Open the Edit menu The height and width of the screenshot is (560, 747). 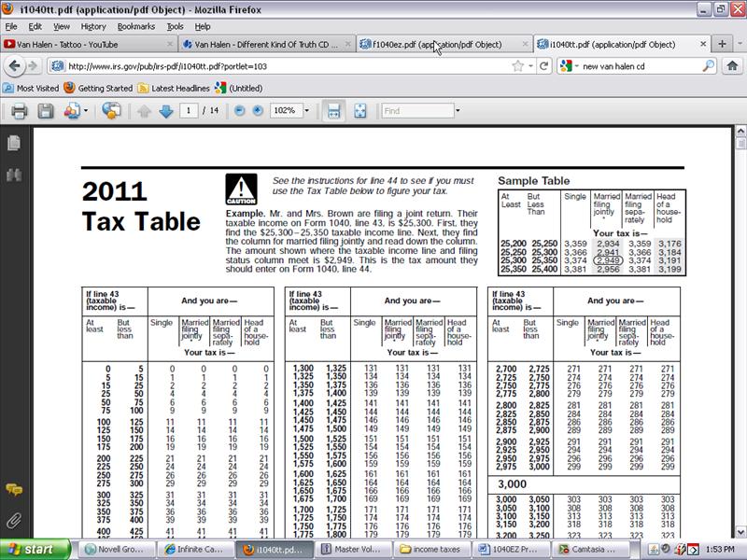click(35, 27)
